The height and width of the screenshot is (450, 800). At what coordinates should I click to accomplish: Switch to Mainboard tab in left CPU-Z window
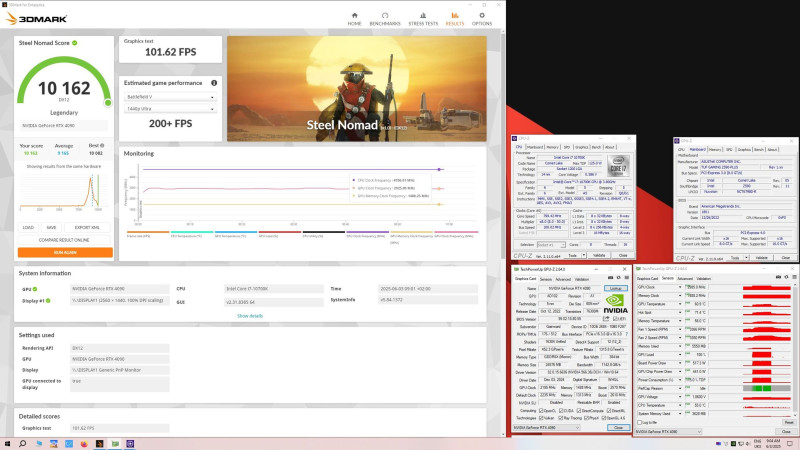tap(535, 147)
